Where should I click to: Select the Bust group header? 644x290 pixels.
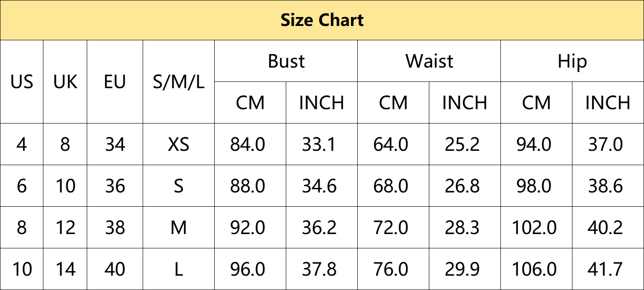(286, 61)
